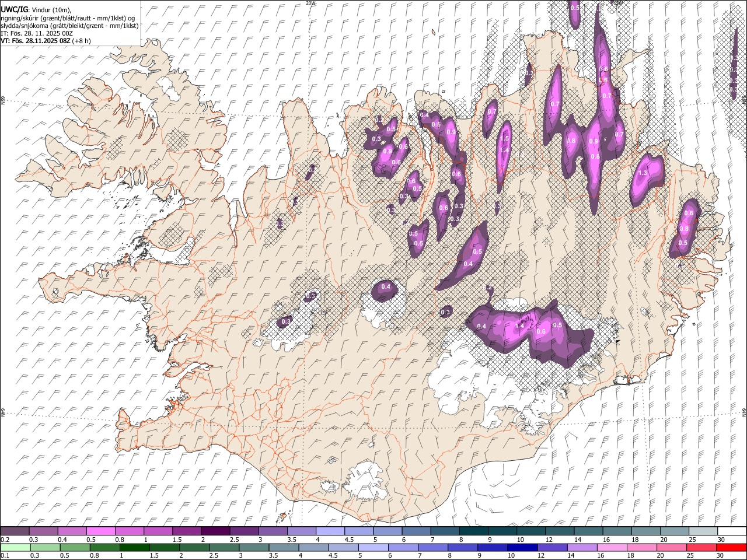
Task: Select the darkest green rain swatch between 1 and 1.5
Action: pos(135,547)
